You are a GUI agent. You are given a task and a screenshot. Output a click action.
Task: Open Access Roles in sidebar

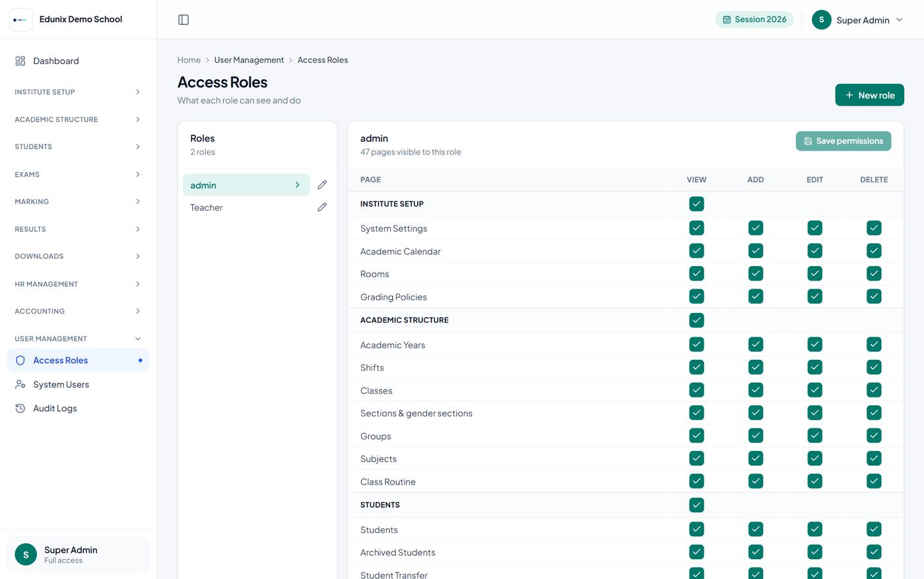[78, 360]
